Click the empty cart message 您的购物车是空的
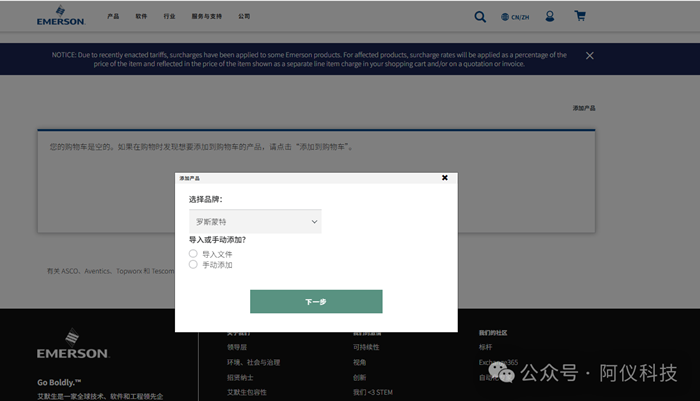This screenshot has width=700, height=401. [201, 147]
